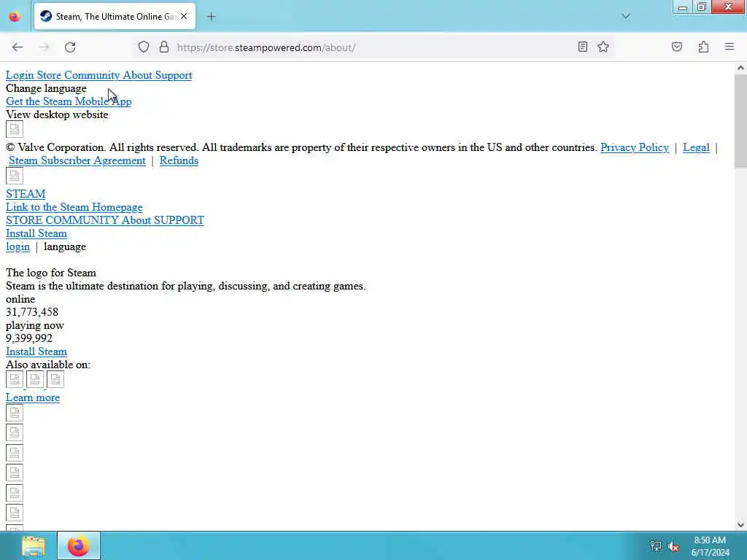Screen dimensions: 747x560
Task: Open a new tab with plus icon
Action: tap(212, 17)
